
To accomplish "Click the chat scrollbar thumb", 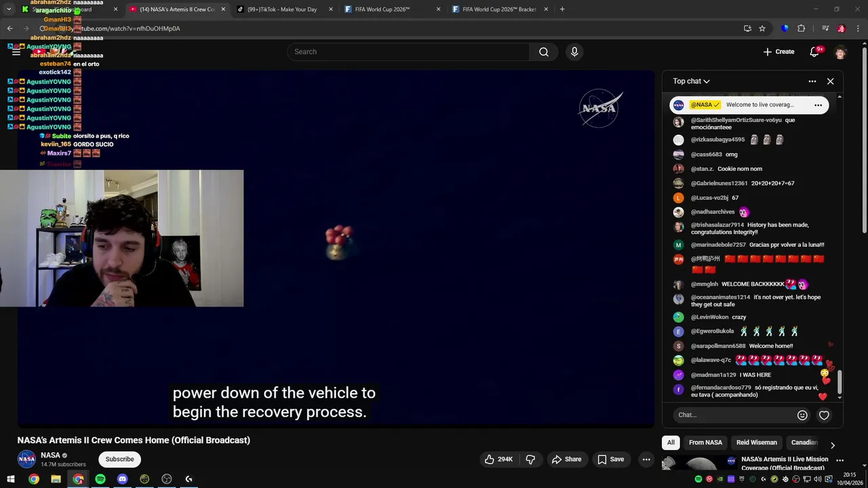I will point(840,382).
